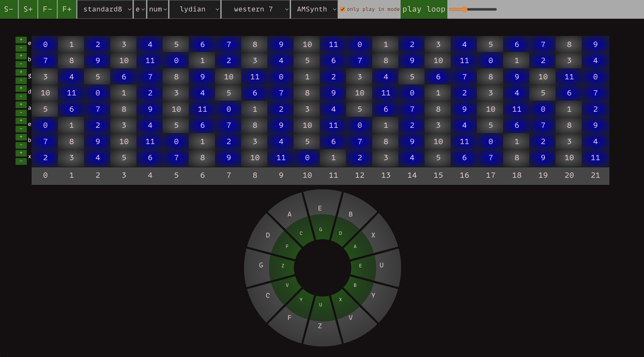The width and height of the screenshot is (644, 357).
Task: Open the standard8 tuning dropdown
Action: (105, 9)
